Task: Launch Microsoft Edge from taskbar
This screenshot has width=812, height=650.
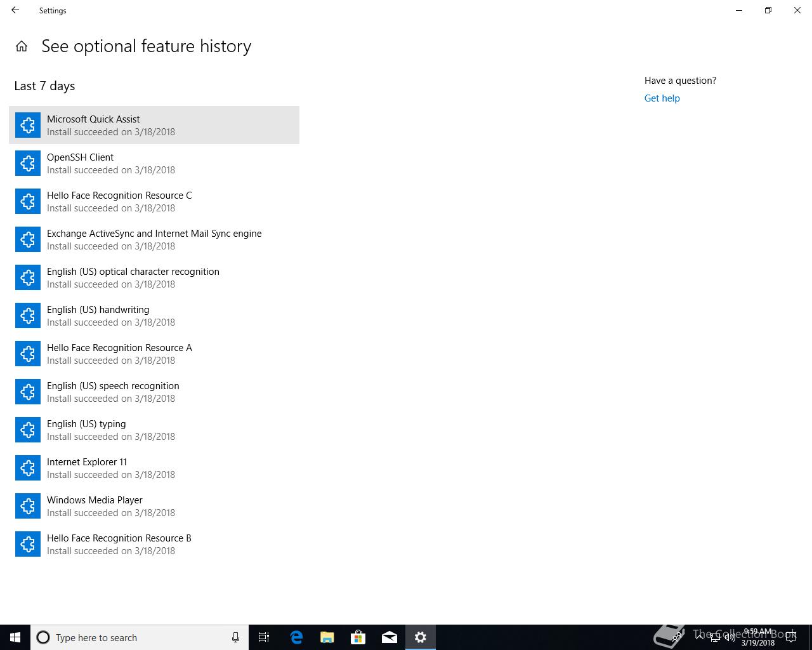Action: (x=296, y=637)
